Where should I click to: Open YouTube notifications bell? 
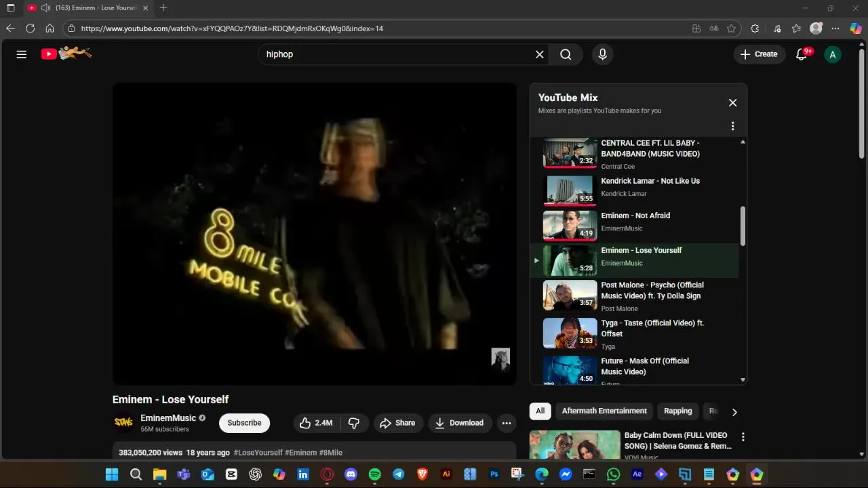coord(802,54)
